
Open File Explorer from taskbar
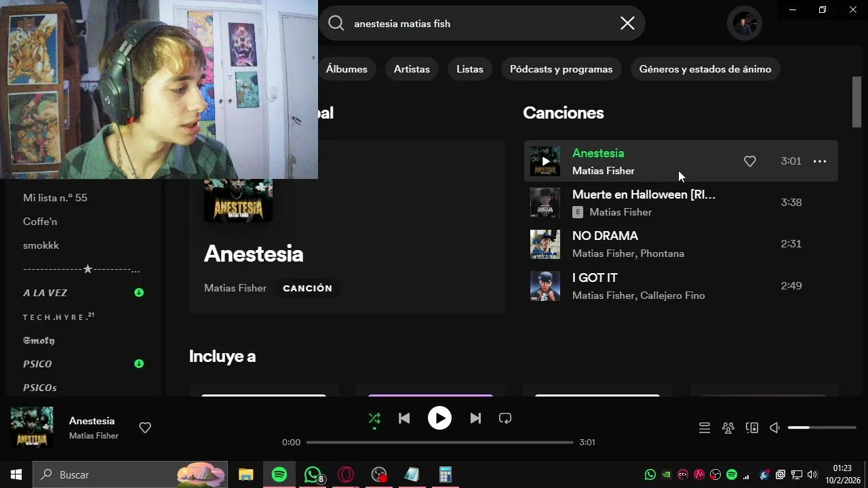pyautogui.click(x=245, y=474)
